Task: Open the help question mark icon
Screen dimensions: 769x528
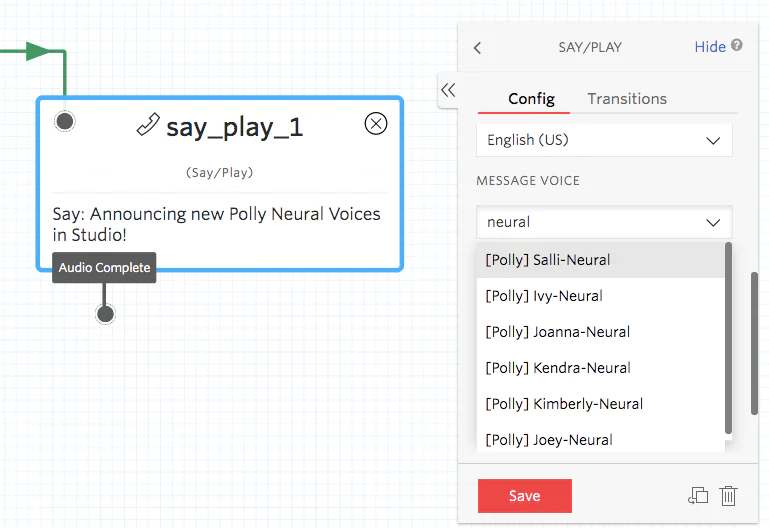Action: point(737,45)
